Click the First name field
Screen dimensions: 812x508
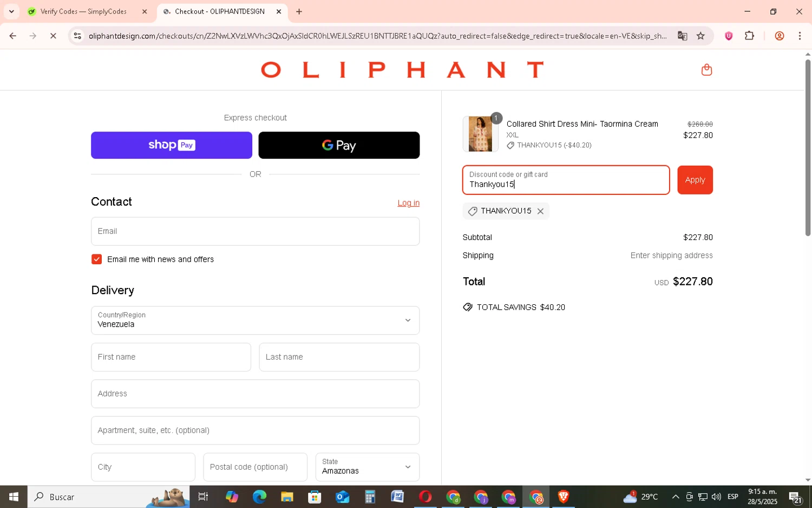pyautogui.click(x=171, y=357)
